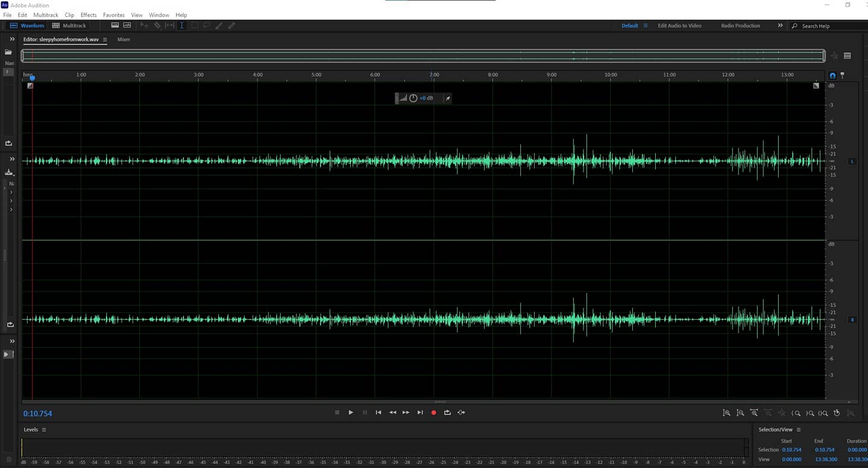Viewport: 868px width, 468px height.
Task: Pin the volume HUD overlay
Action: pos(448,98)
